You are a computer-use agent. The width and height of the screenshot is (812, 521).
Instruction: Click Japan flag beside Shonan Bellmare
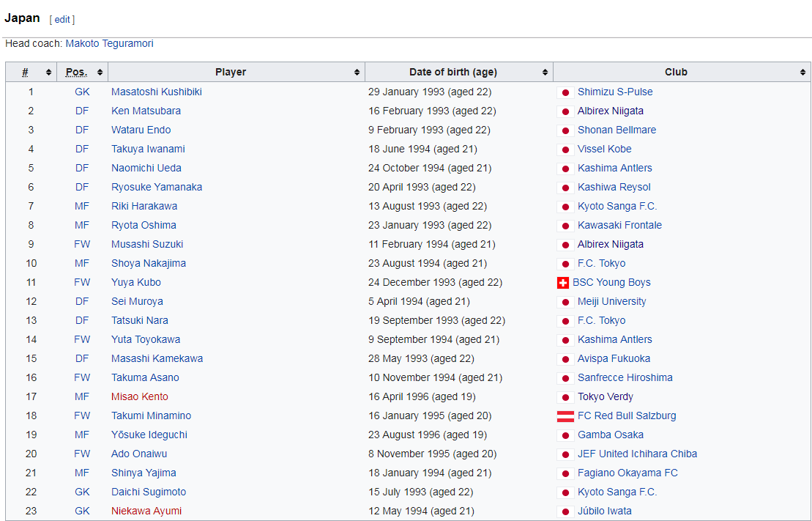click(565, 130)
